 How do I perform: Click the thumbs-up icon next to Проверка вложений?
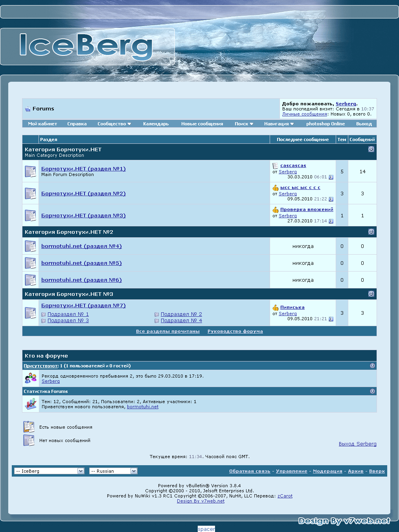[x=276, y=210]
